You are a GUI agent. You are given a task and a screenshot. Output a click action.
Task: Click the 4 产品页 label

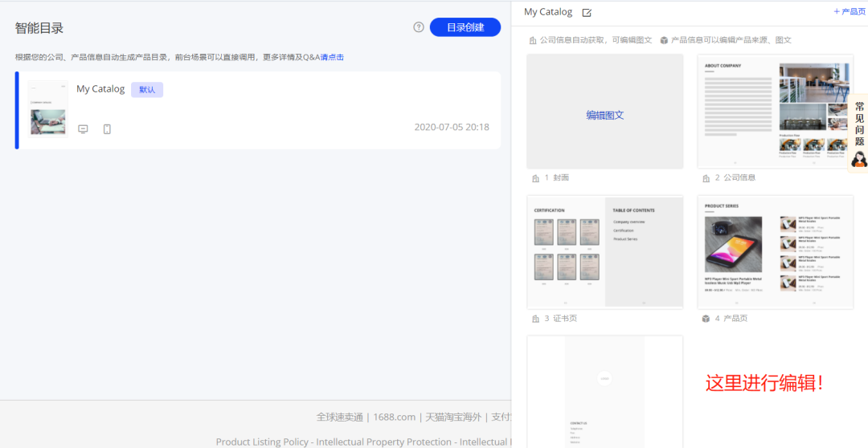coord(731,319)
